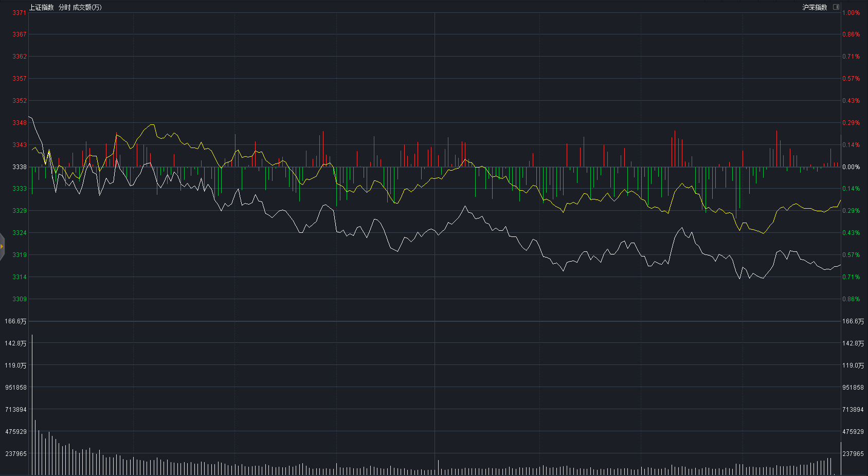The width and height of the screenshot is (868, 476).
Task: Click the left 951858 volume axis label
Action: (x=16, y=388)
